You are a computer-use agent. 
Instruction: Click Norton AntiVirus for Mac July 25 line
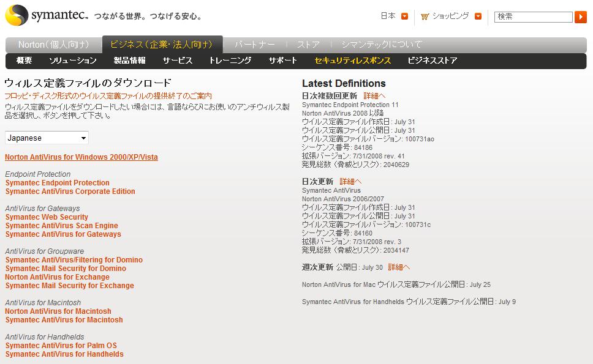[396, 284]
